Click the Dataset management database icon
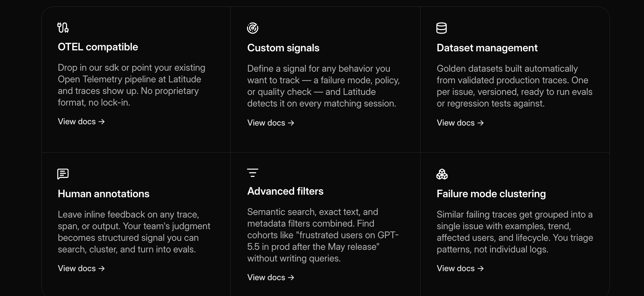 coord(442,28)
